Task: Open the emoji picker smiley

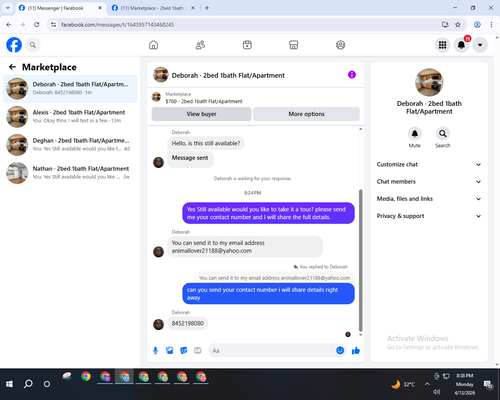Action: point(340,350)
